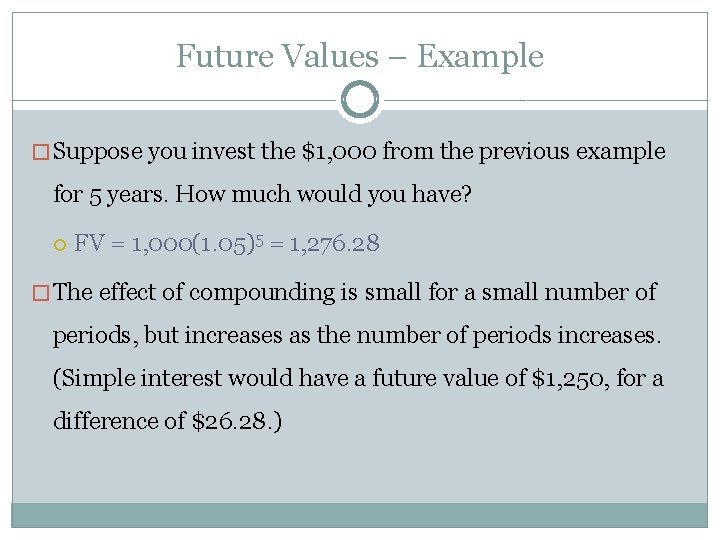Click the word 'compounding' in second bullet
Image resolution: width=720 pixels, height=540 pixels.
[262, 293]
